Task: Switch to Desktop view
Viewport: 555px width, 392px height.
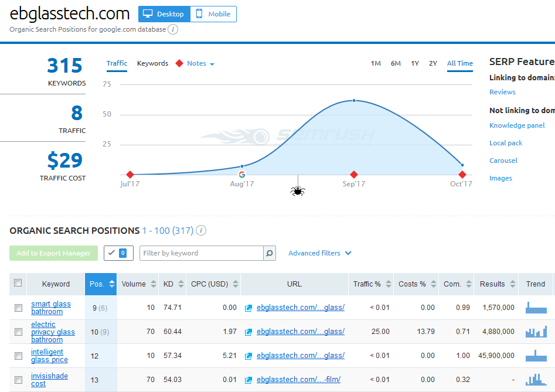Action: click(164, 14)
